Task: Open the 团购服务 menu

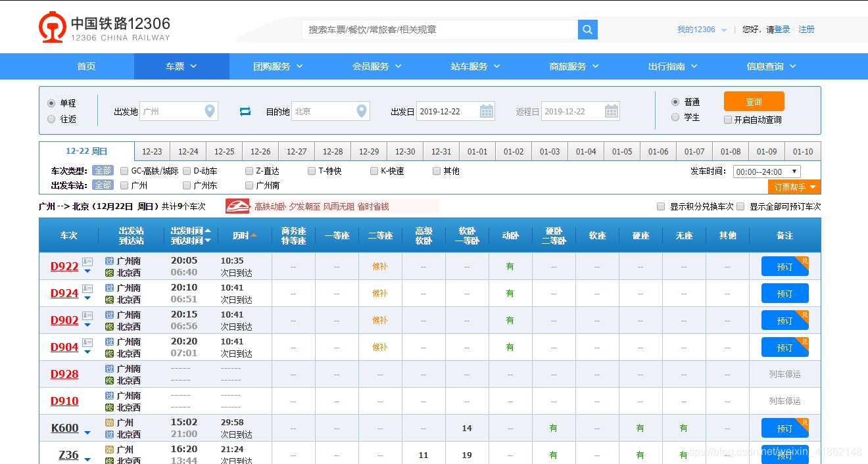Action: click(x=278, y=66)
